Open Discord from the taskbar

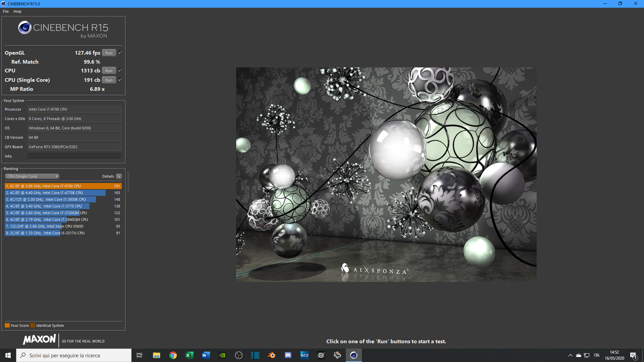(x=288, y=355)
